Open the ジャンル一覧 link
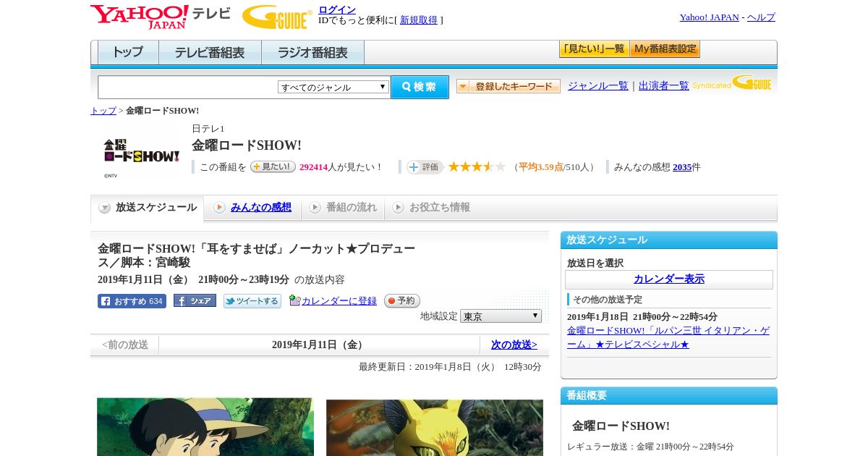This screenshot has height=456, width=868. 598,86
